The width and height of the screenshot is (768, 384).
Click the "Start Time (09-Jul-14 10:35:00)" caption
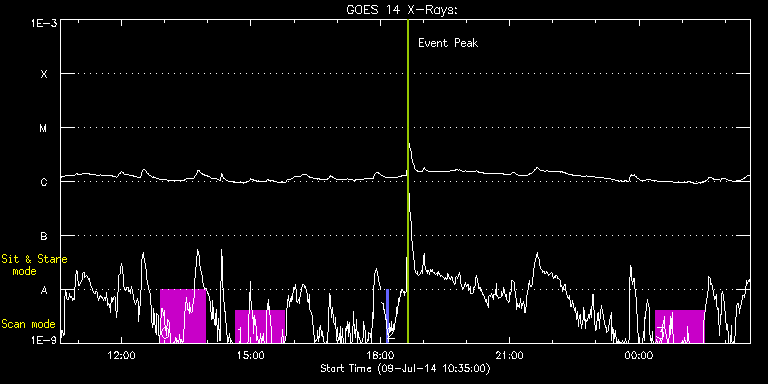point(405,368)
